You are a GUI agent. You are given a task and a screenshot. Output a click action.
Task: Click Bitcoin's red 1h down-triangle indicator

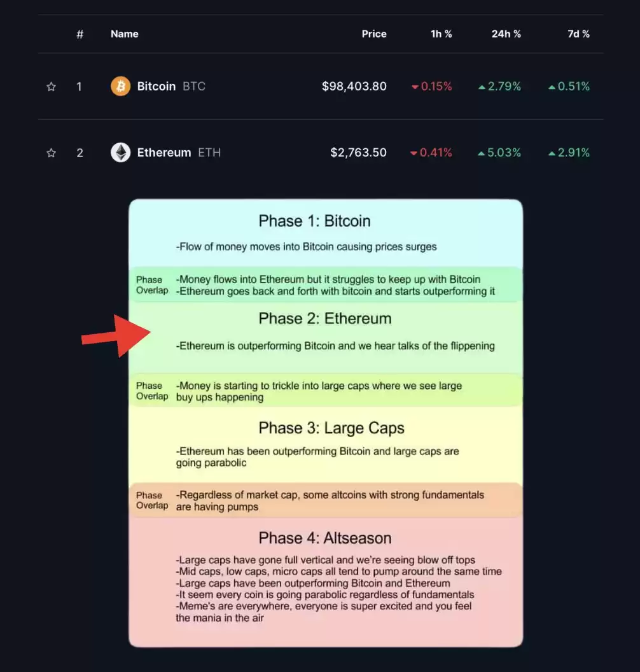point(415,87)
